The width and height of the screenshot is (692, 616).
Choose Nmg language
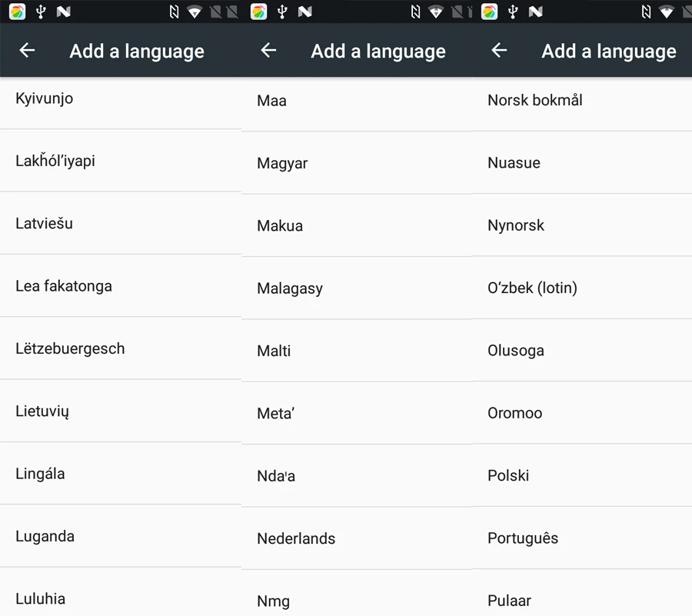click(x=357, y=594)
